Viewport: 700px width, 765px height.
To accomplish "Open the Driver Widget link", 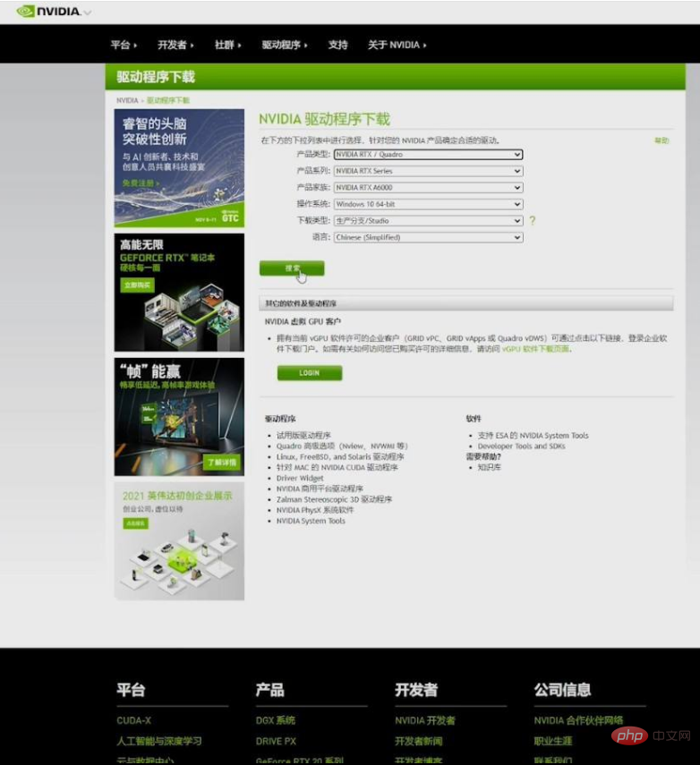I will point(300,478).
